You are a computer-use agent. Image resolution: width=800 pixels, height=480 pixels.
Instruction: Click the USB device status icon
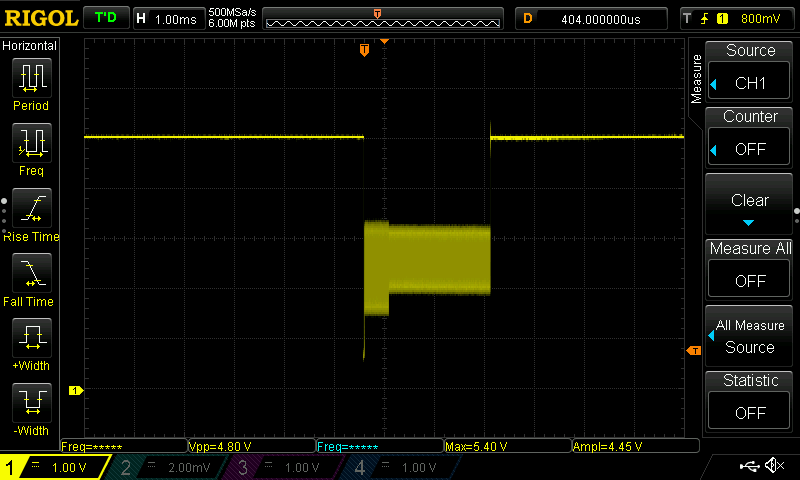pos(749,466)
